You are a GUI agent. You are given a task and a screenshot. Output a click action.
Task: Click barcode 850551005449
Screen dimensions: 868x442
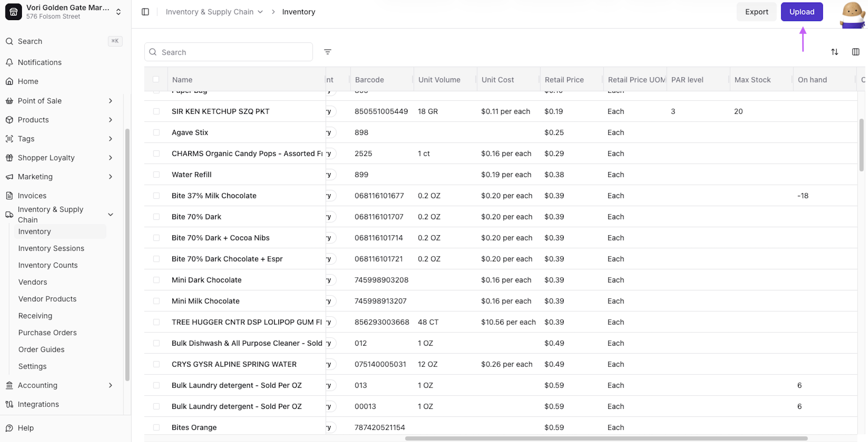click(x=381, y=111)
